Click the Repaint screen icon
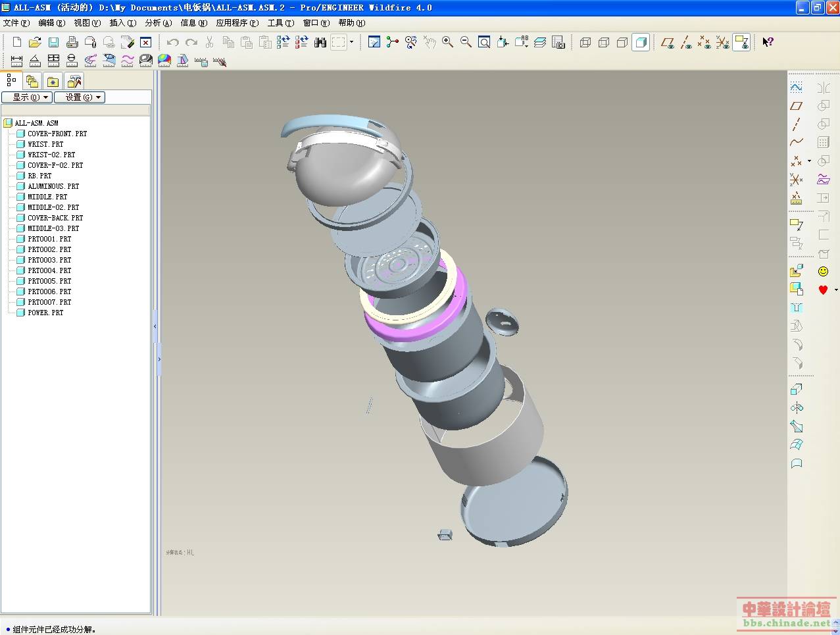 [x=374, y=42]
